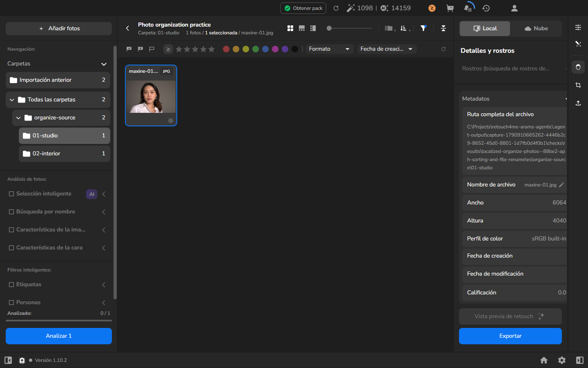Viewport: 588px width, 368px height.
Task: Switch to large grid view icon
Action: (x=290, y=28)
